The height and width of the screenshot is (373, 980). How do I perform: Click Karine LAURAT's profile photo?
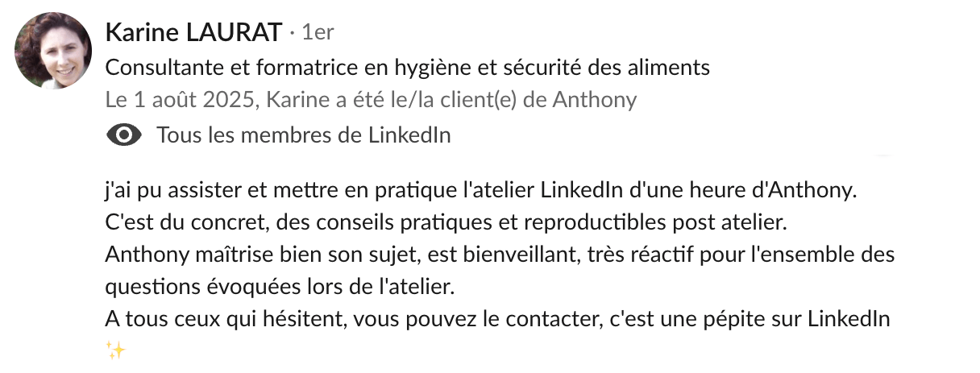(53, 51)
